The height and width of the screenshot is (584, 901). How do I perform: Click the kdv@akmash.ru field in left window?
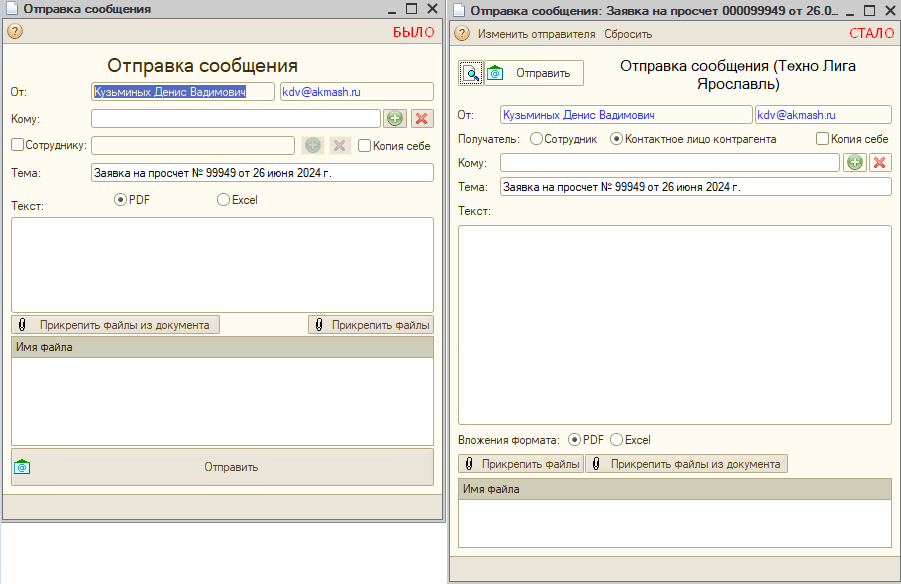[357, 91]
